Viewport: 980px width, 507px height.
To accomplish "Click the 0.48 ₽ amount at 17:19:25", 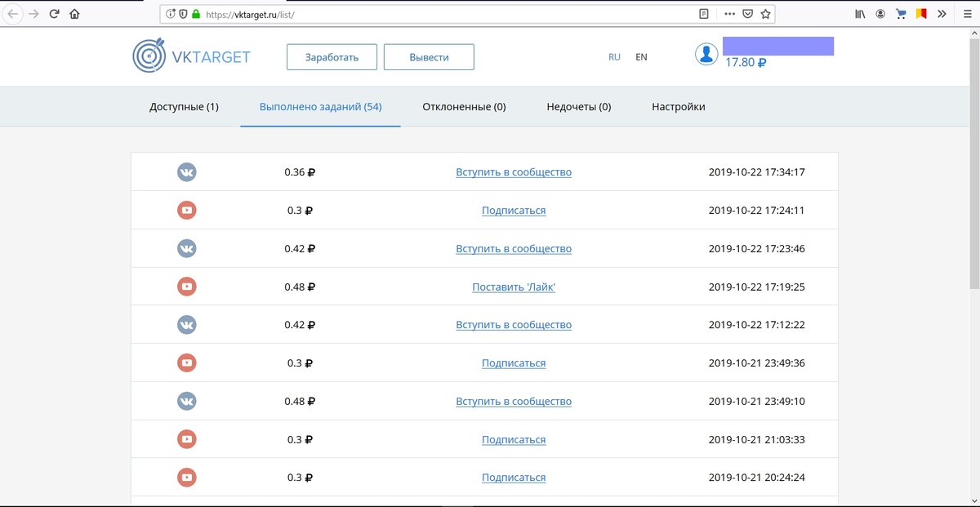I will click(300, 287).
